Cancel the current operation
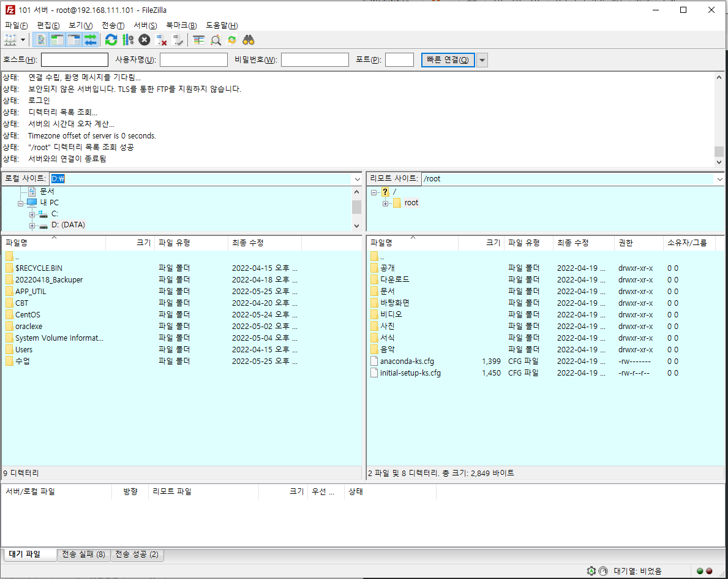The height and width of the screenshot is (579, 728). point(144,40)
